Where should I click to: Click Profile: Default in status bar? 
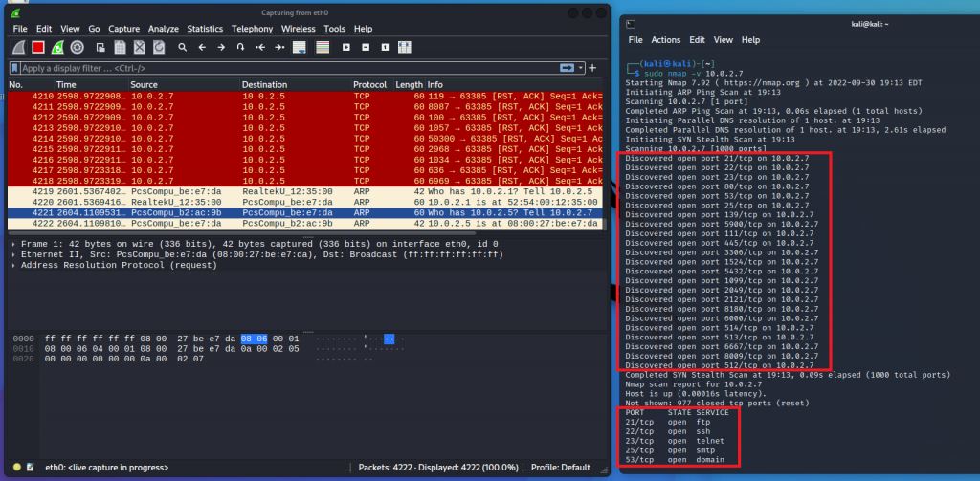[x=560, y=468]
